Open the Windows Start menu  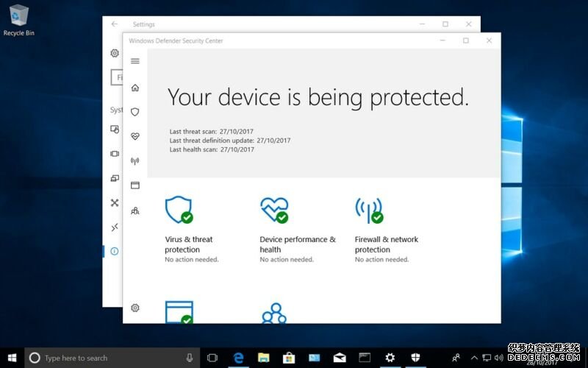[x=12, y=358]
